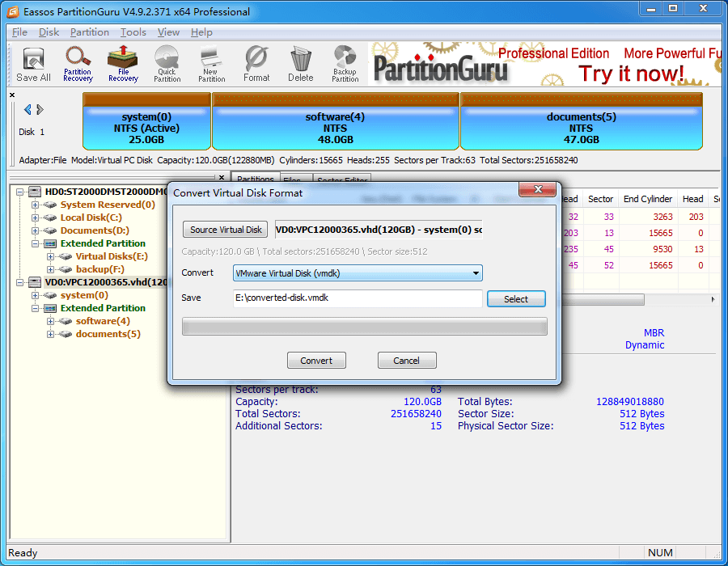Collapse the HD0:ST2000DM disk node

point(19,192)
